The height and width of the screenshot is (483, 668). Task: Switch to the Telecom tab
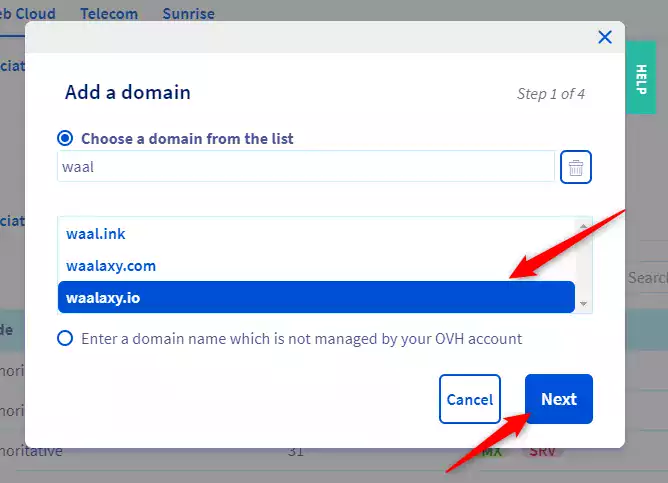point(109,14)
